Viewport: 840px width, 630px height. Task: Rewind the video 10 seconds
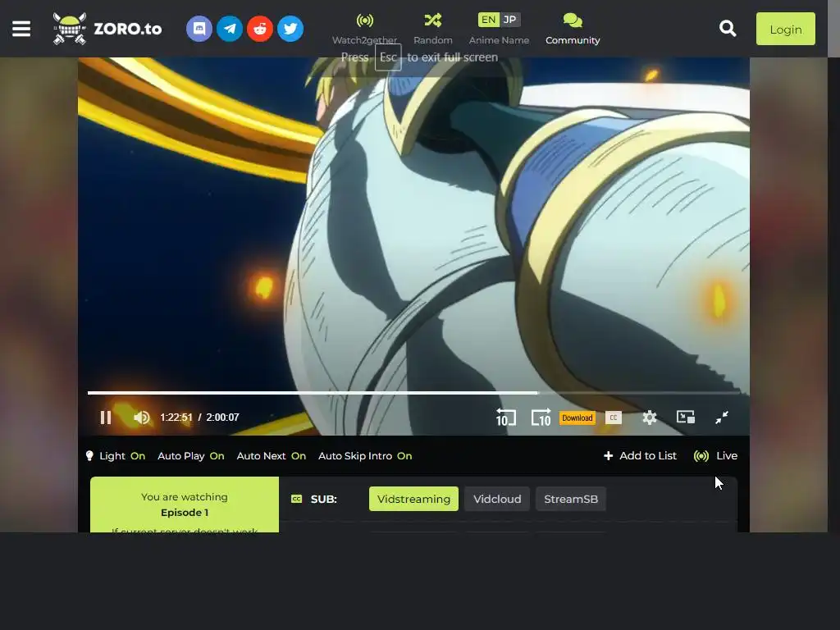(x=505, y=418)
